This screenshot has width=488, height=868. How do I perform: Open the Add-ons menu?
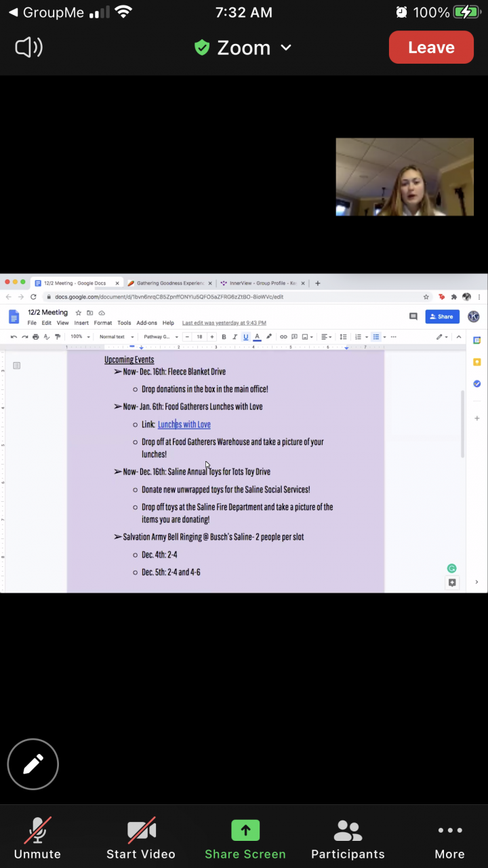pyautogui.click(x=146, y=323)
